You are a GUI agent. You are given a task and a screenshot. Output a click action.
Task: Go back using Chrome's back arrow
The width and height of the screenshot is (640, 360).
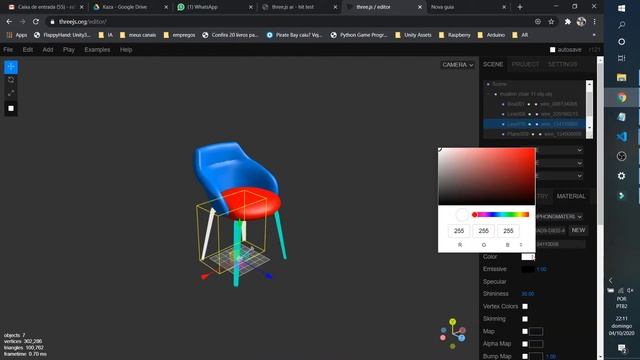[9, 22]
